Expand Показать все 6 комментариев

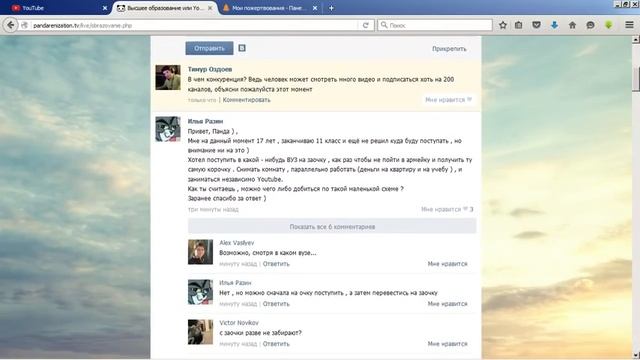click(332, 227)
